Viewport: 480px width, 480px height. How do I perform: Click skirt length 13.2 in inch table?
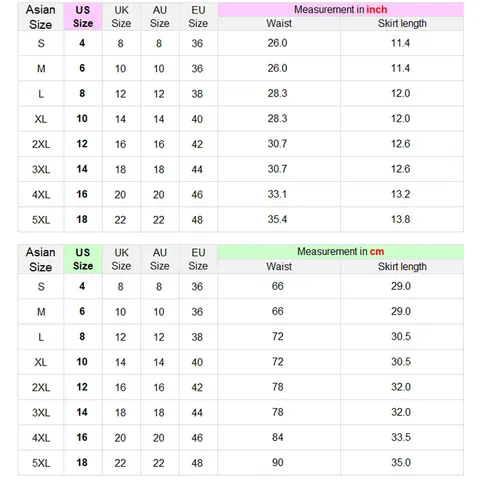[x=401, y=194]
